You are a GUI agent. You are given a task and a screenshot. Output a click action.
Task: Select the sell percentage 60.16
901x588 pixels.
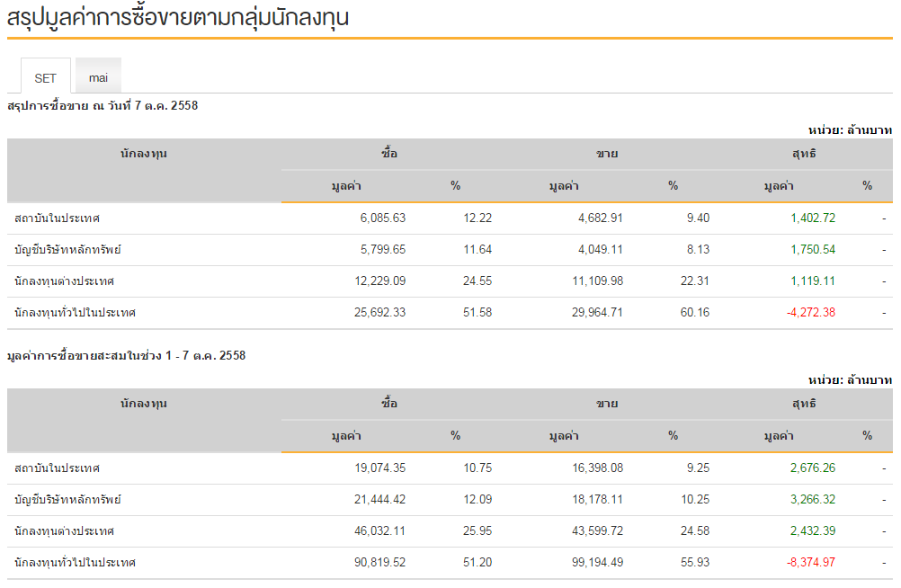694,313
